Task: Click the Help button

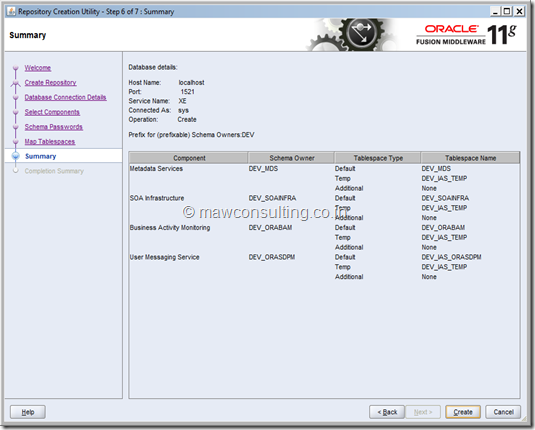Action: pos(28,412)
